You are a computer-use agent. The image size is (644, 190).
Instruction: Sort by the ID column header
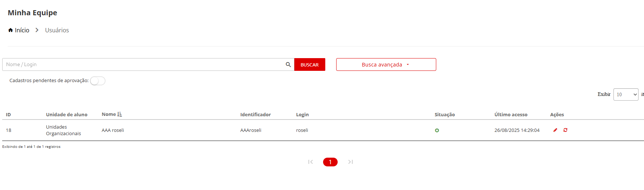8,115
